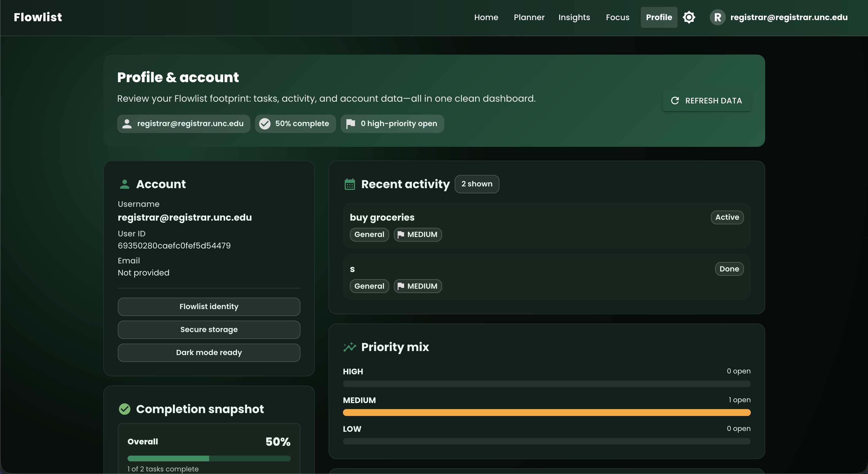Enable Dark mode ready option
Screen dimensions: 868x474
pos(209,353)
